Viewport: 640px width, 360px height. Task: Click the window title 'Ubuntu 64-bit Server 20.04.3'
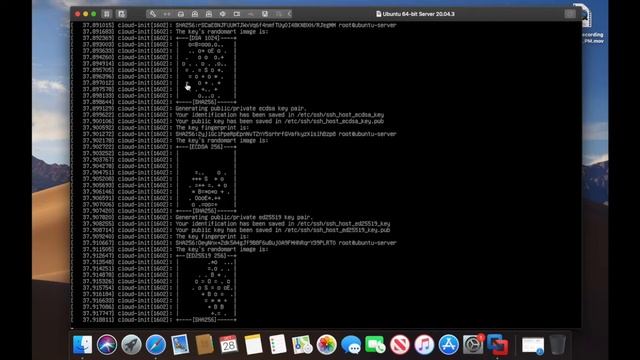point(418,14)
